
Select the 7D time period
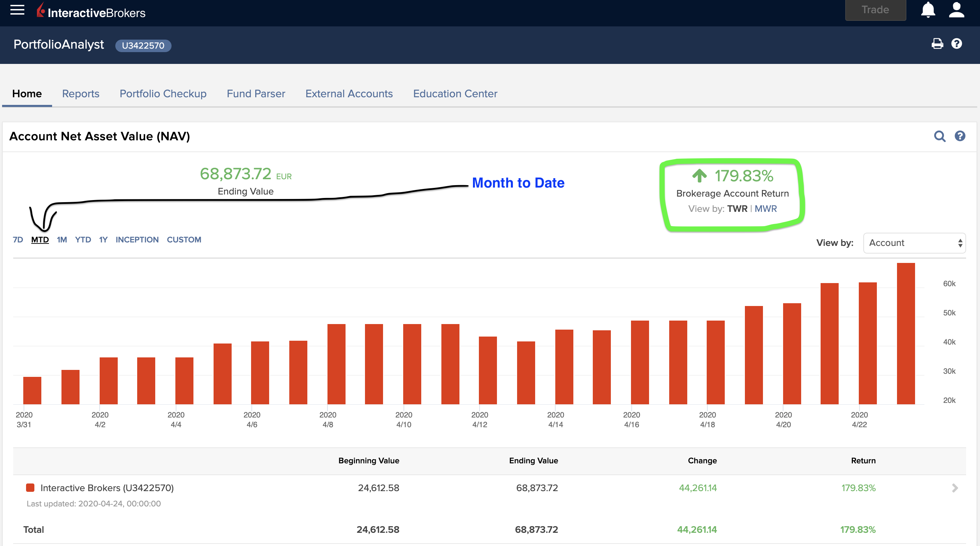coord(18,240)
